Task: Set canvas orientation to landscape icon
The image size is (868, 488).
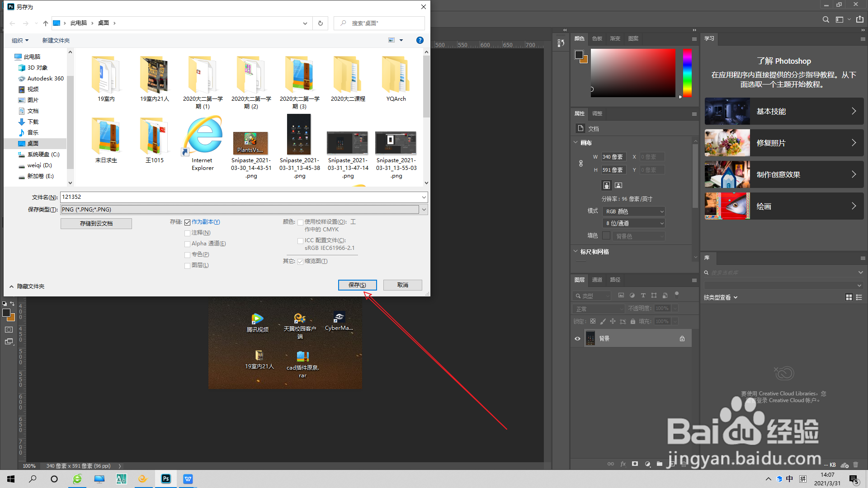Action: pos(618,185)
